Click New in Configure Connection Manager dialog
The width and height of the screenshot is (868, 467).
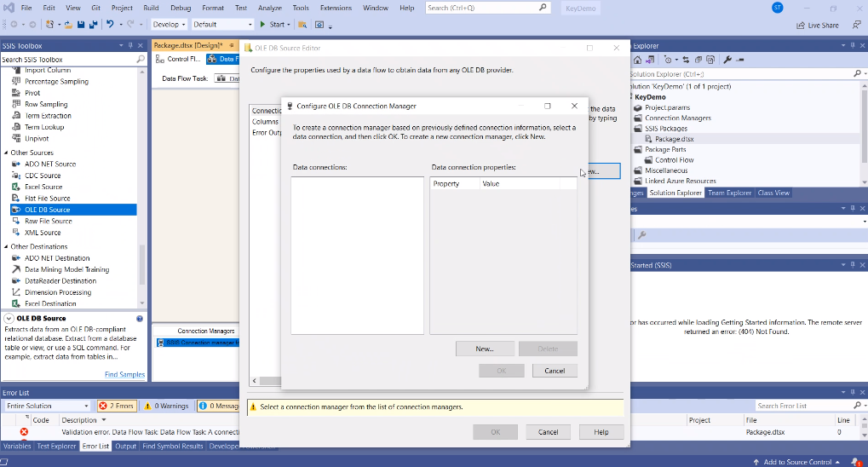(x=485, y=349)
